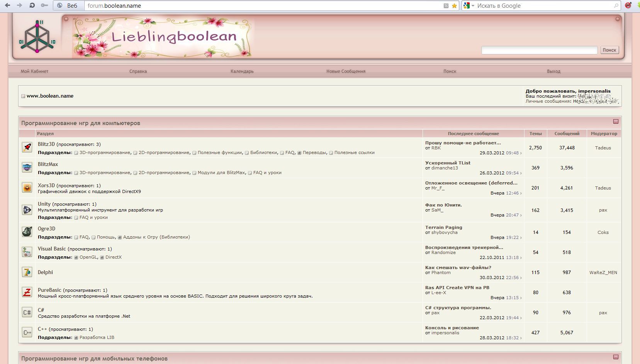Click the Delphi forum icon
640x364 pixels.
(x=27, y=272)
